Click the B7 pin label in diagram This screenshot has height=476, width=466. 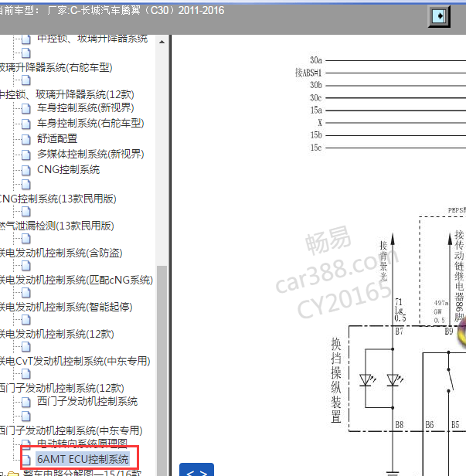[400, 331]
